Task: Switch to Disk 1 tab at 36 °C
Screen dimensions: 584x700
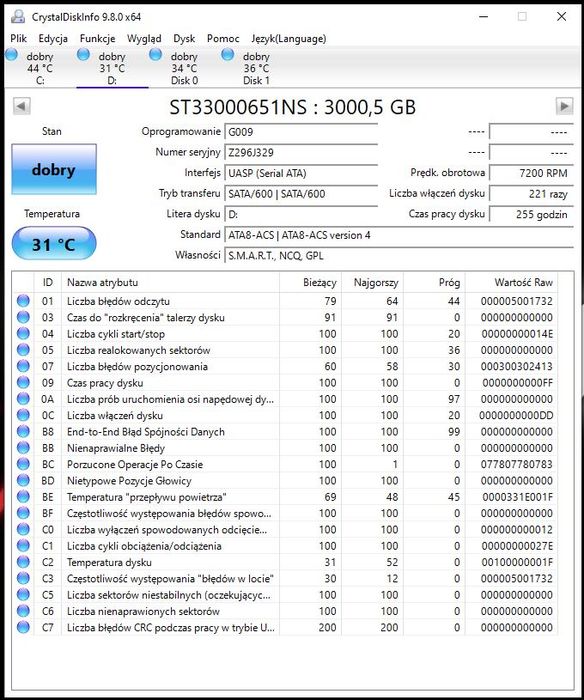Action: 256,68
